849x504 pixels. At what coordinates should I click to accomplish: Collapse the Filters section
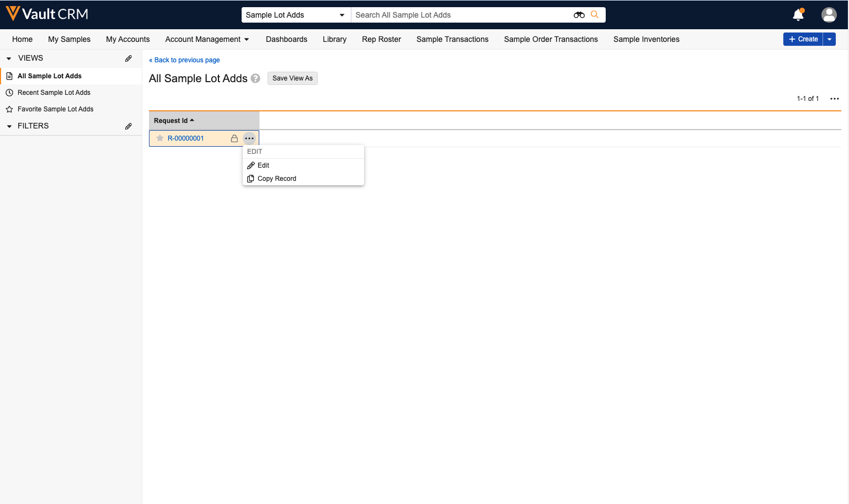point(9,126)
